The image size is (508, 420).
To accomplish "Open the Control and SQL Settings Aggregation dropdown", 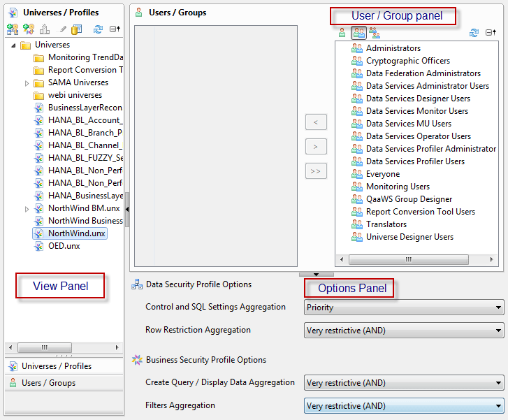I will pos(404,307).
